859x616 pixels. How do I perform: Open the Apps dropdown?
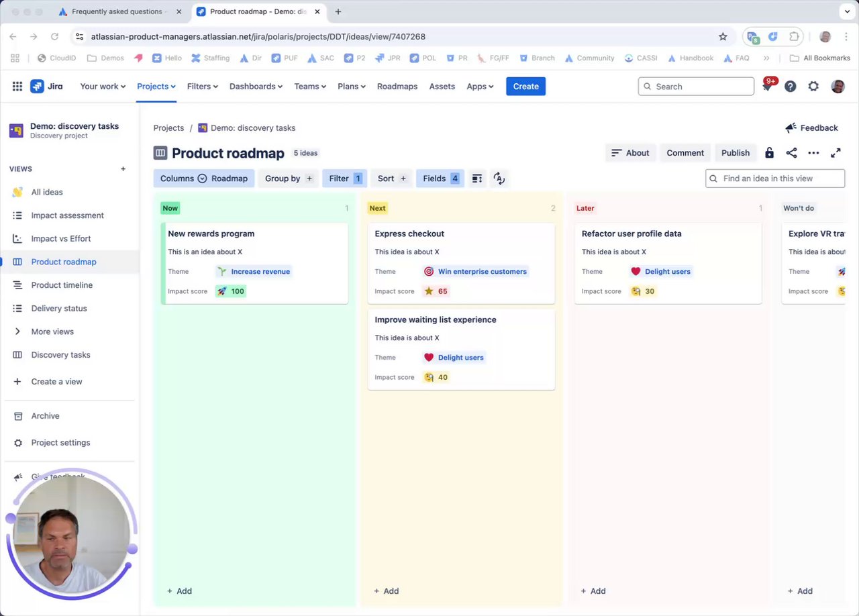[x=480, y=86]
